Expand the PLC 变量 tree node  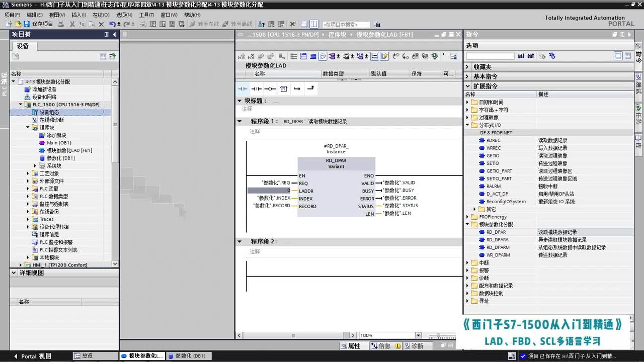(x=28, y=189)
